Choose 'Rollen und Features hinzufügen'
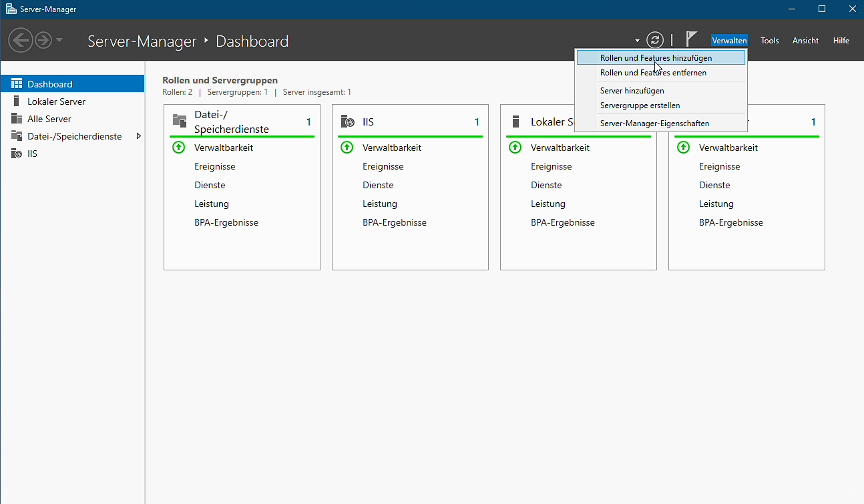The height and width of the screenshot is (504, 864). 660,58
